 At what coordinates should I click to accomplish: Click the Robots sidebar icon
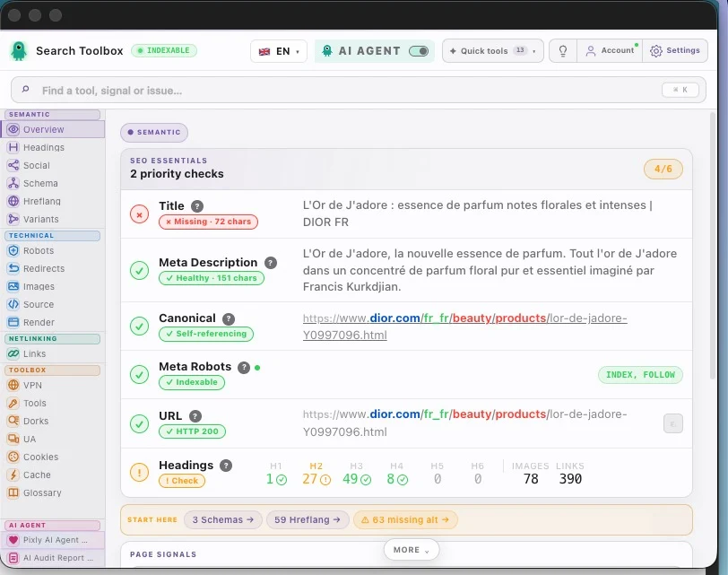[13, 251]
